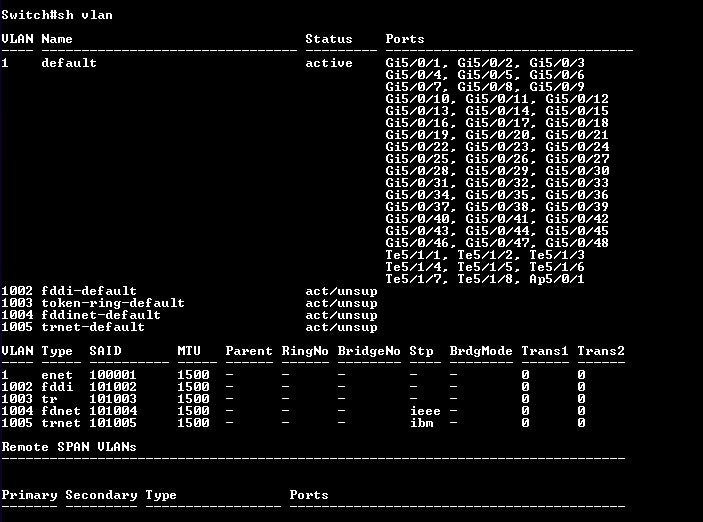Select the 'BridgeNo' column header

coord(369,351)
